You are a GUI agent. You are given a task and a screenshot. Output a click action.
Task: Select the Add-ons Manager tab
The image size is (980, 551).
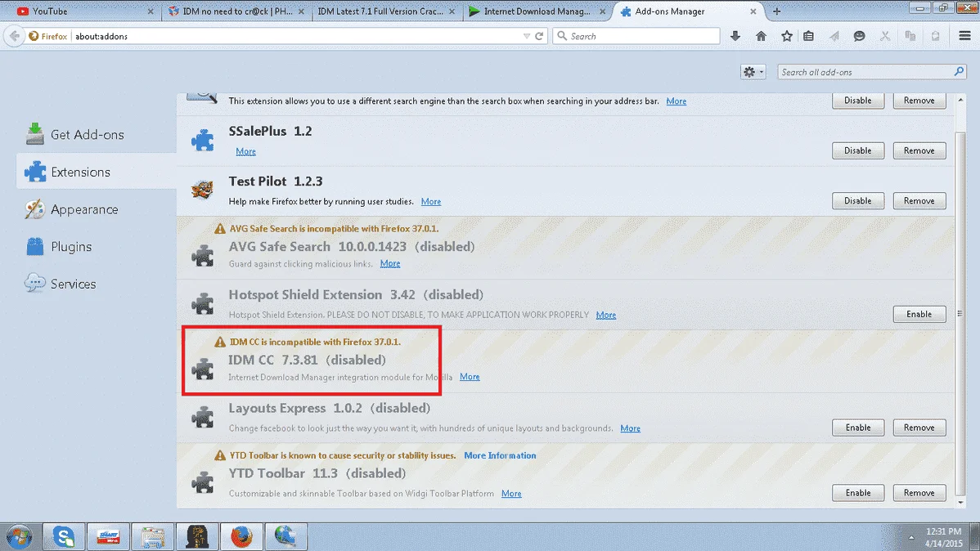coord(687,11)
